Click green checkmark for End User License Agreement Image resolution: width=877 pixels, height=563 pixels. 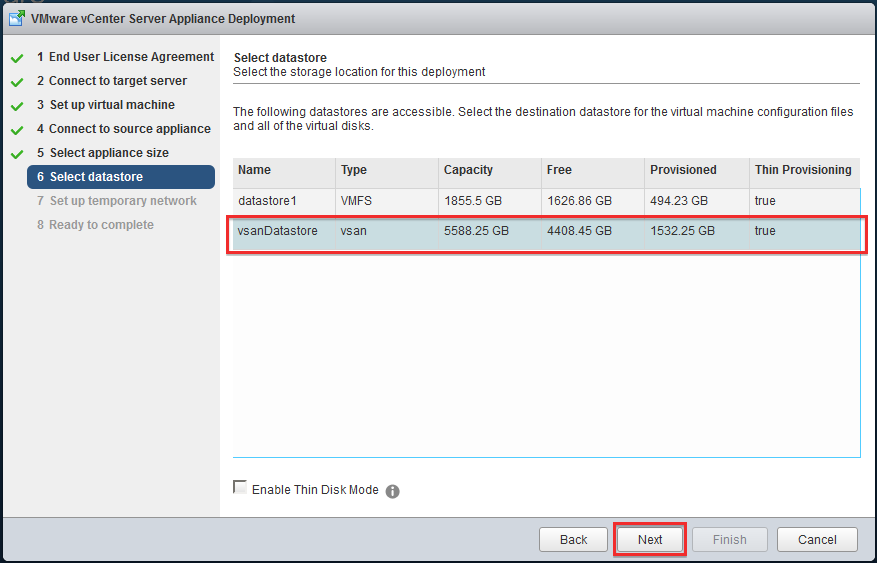coord(17,58)
